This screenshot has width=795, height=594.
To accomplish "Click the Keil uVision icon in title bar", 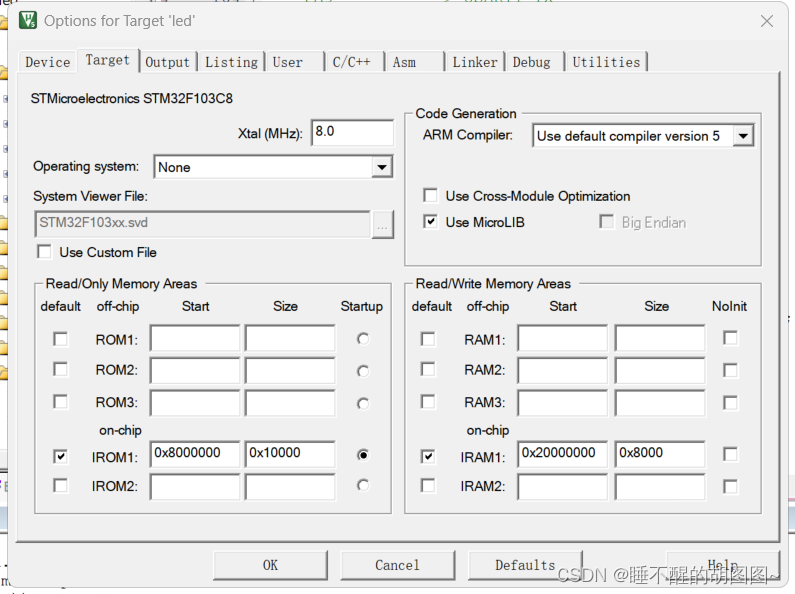I will 28,20.
